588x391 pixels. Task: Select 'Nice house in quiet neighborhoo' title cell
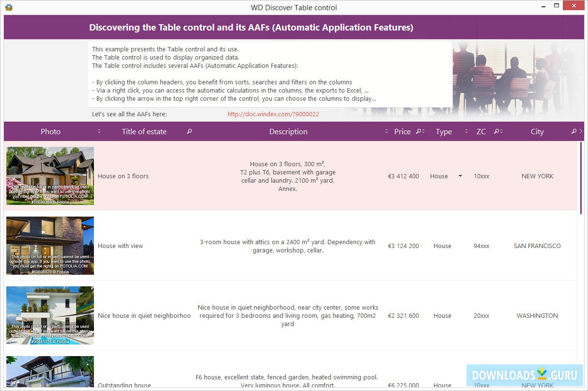pyautogui.click(x=144, y=315)
